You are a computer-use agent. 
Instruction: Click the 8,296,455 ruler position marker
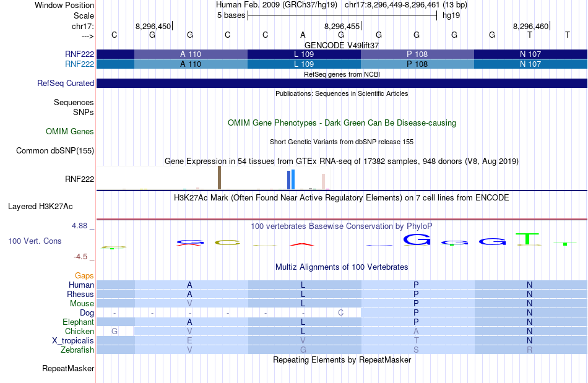point(342,26)
